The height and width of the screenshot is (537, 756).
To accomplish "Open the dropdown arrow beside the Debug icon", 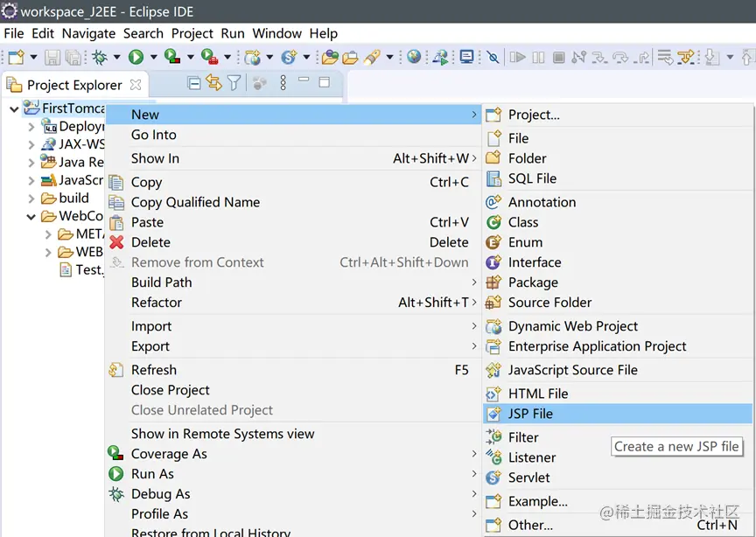I will tap(116, 58).
